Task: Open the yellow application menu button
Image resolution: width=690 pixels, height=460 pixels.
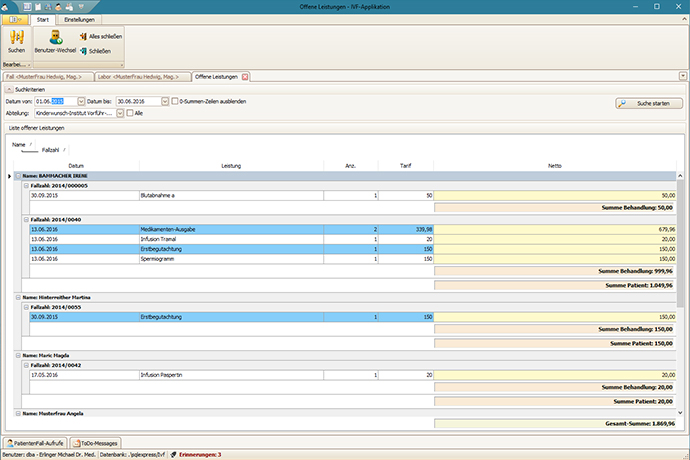Action: tap(15, 20)
